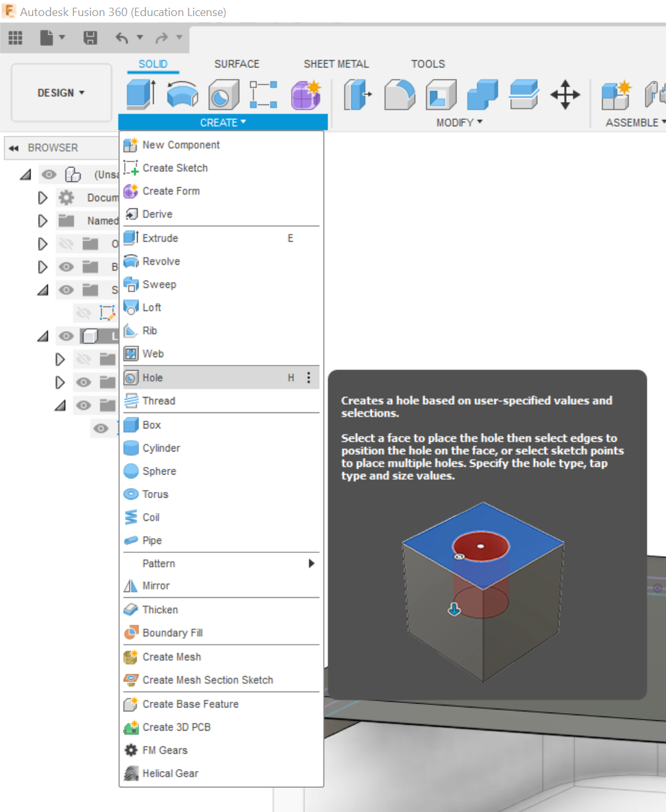This screenshot has height=812, width=666.
Task: Choose Rib from Create menu
Action: [x=221, y=330]
